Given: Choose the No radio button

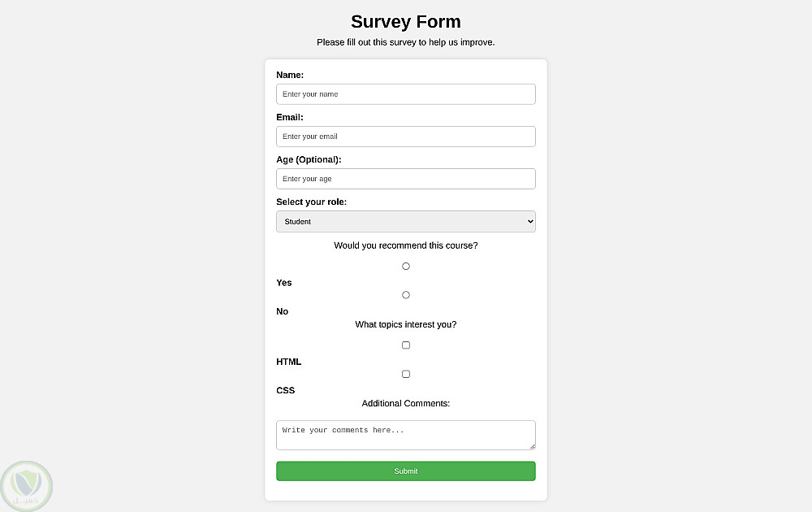Looking at the screenshot, I should point(406,295).
